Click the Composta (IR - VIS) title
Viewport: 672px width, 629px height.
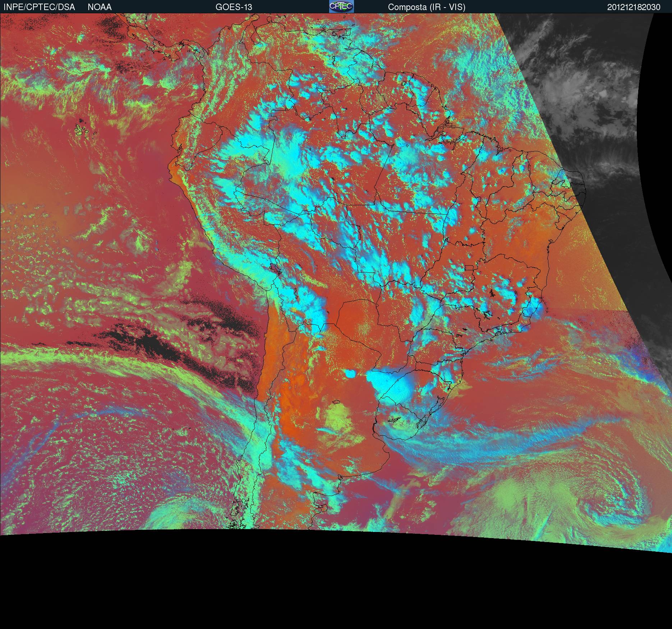tap(427, 7)
